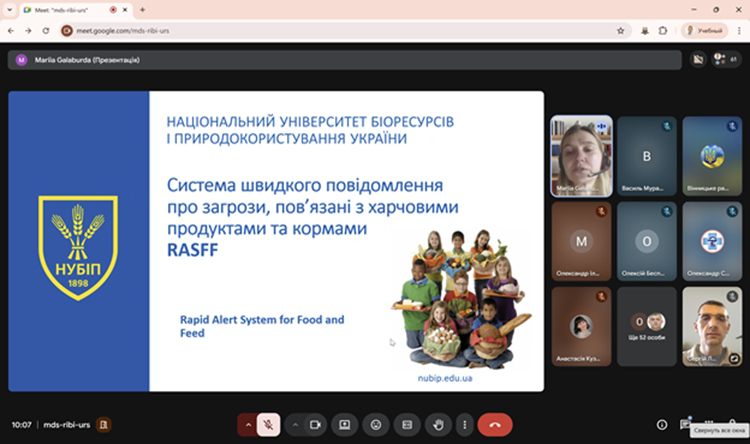Click the НУБІП 1898 logo on slide
Image resolution: width=750 pixels, height=444 pixels.
[x=78, y=247]
